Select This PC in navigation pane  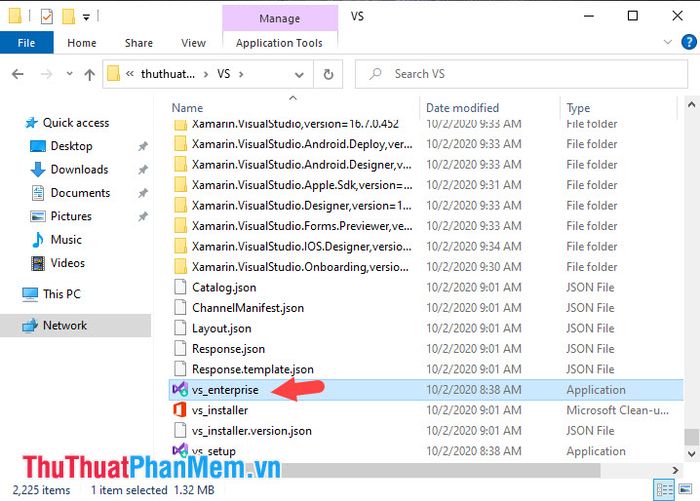tap(62, 294)
